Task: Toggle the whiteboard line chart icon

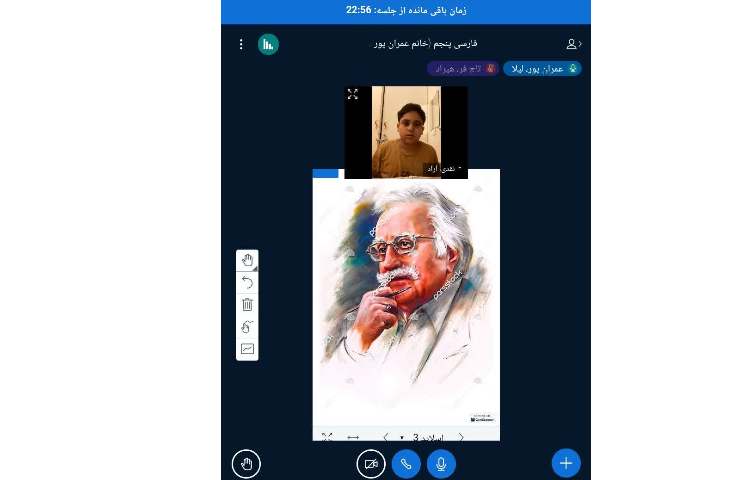Action: pos(247,349)
